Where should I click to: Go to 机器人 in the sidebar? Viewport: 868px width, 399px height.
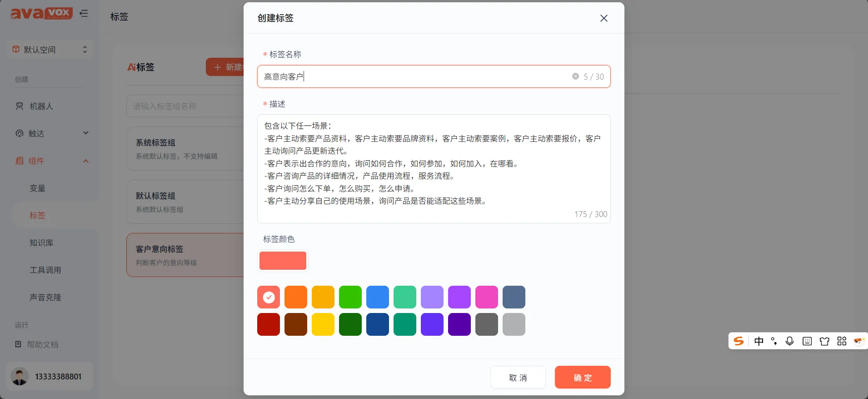tap(41, 106)
